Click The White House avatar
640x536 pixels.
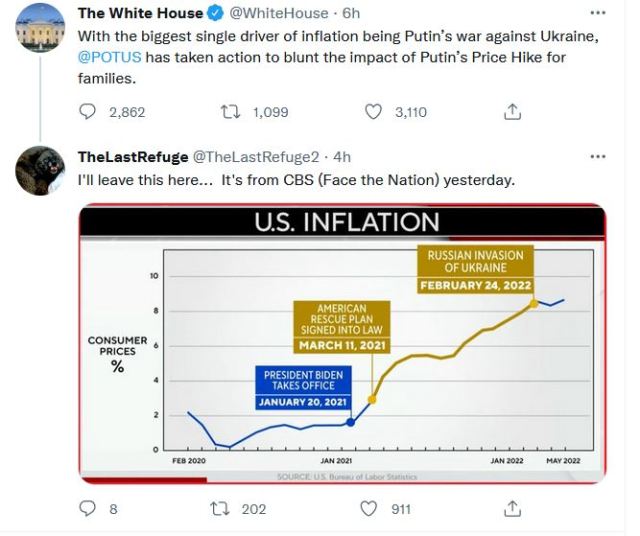tap(39, 32)
